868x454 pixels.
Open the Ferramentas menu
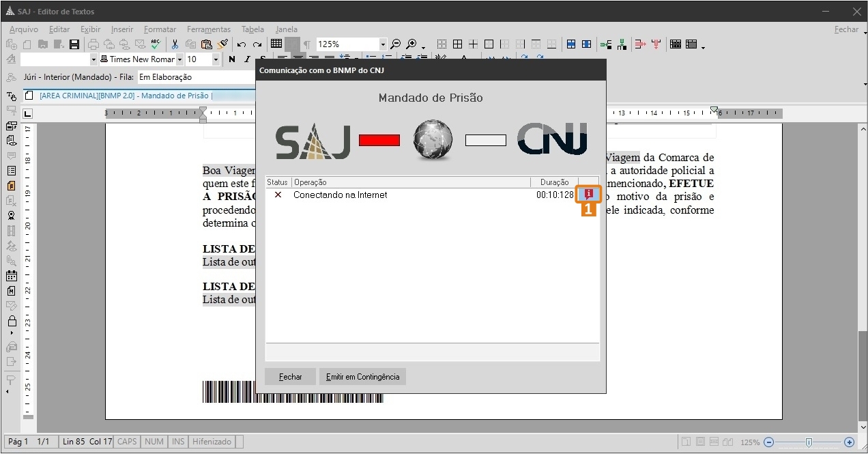click(209, 29)
